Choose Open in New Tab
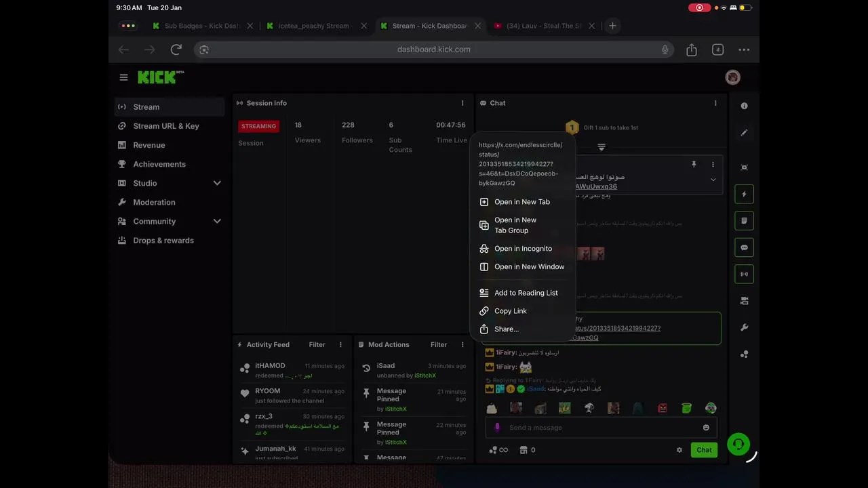This screenshot has width=868, height=488. point(523,202)
